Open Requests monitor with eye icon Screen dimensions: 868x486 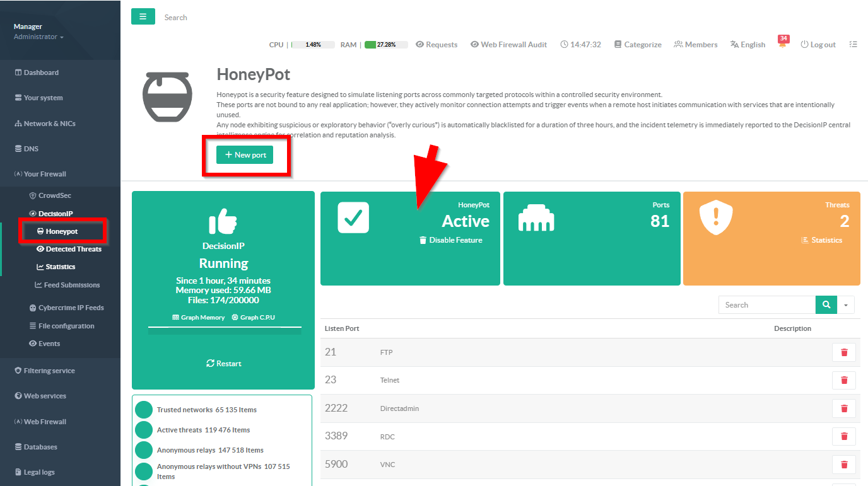437,45
